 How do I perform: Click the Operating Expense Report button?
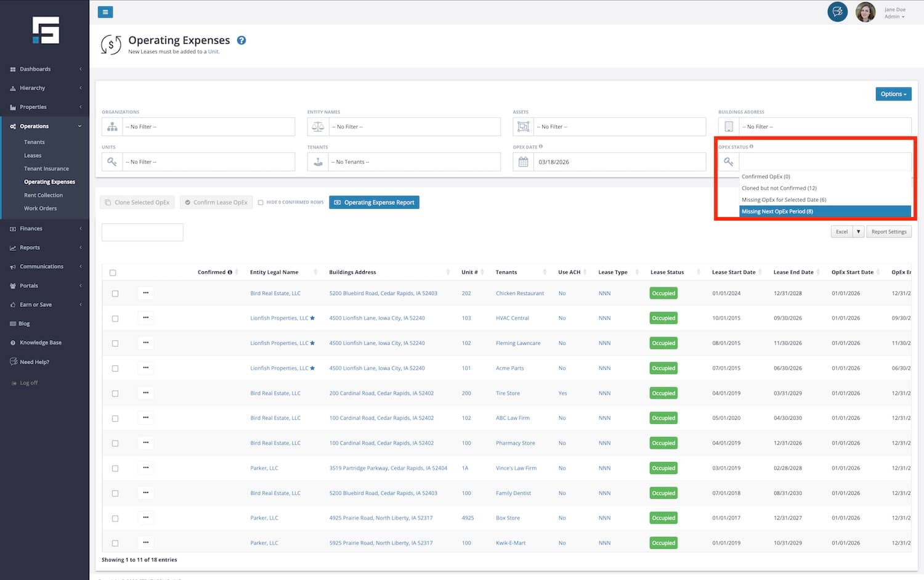[374, 203]
